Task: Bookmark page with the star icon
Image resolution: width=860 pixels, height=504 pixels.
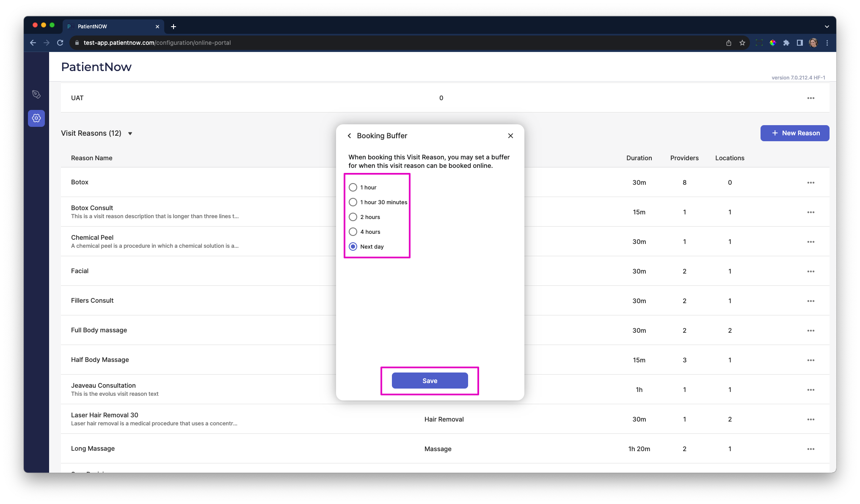Action: [742, 43]
